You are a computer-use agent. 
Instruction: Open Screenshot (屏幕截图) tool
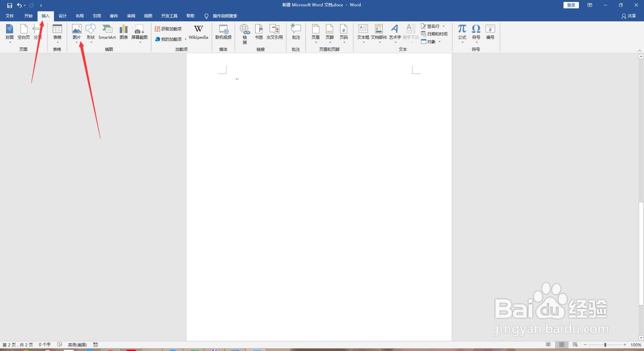(139, 31)
